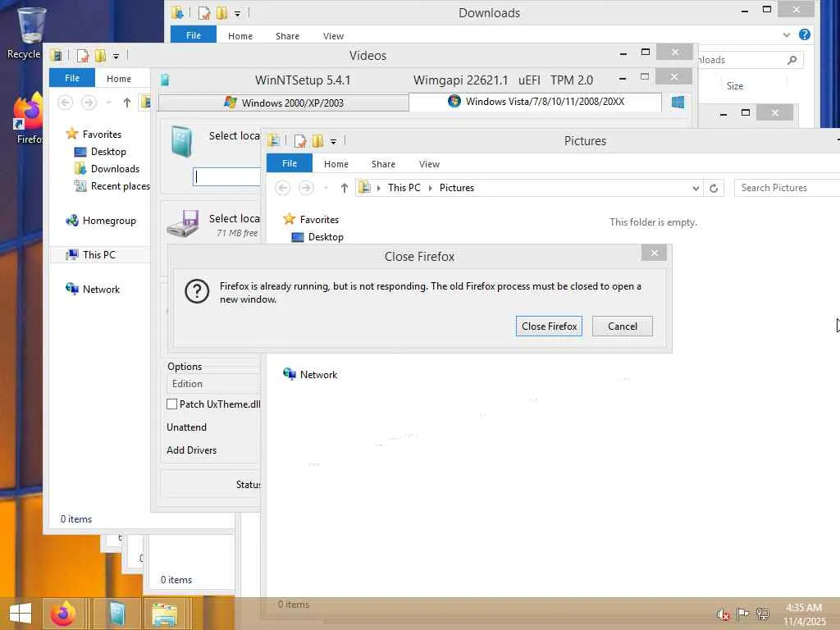Click the muted volume tray icon
The height and width of the screenshot is (630, 840).
723,614
